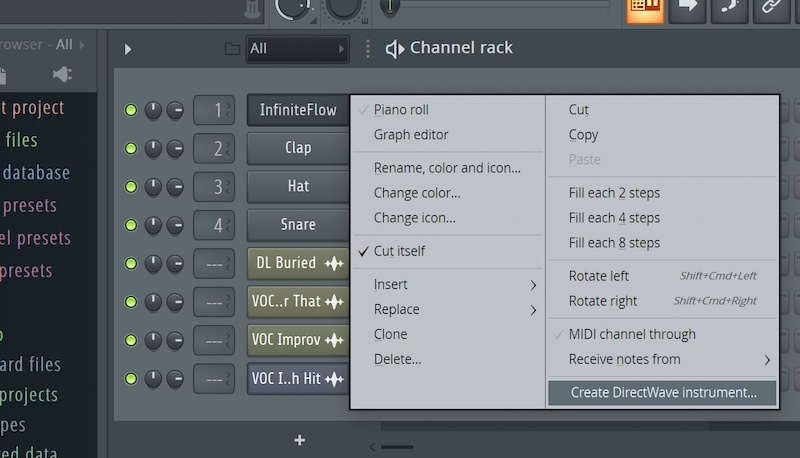Expand the Receive notes from submenu
This screenshot has height=458, width=800.
(x=662, y=359)
